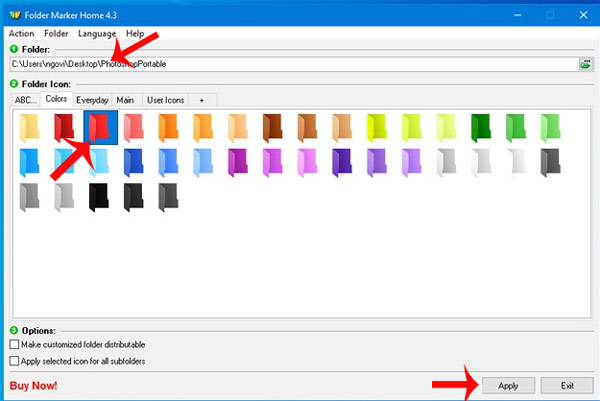Enable Make customized folder distributable
The height and width of the screenshot is (401, 600).
(x=14, y=344)
